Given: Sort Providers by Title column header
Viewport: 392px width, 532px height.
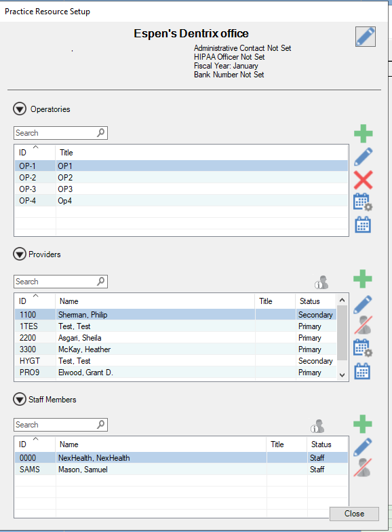Looking at the screenshot, I should tap(275, 301).
